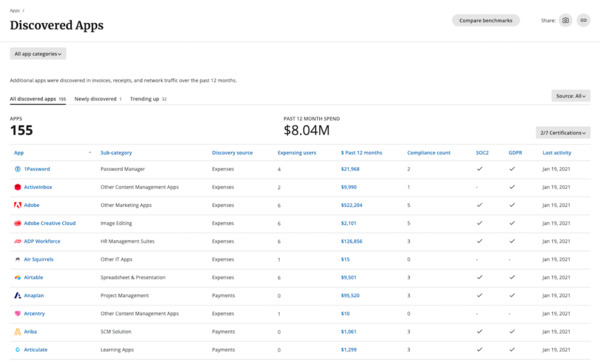Click the Ariba app icon

[18, 332]
